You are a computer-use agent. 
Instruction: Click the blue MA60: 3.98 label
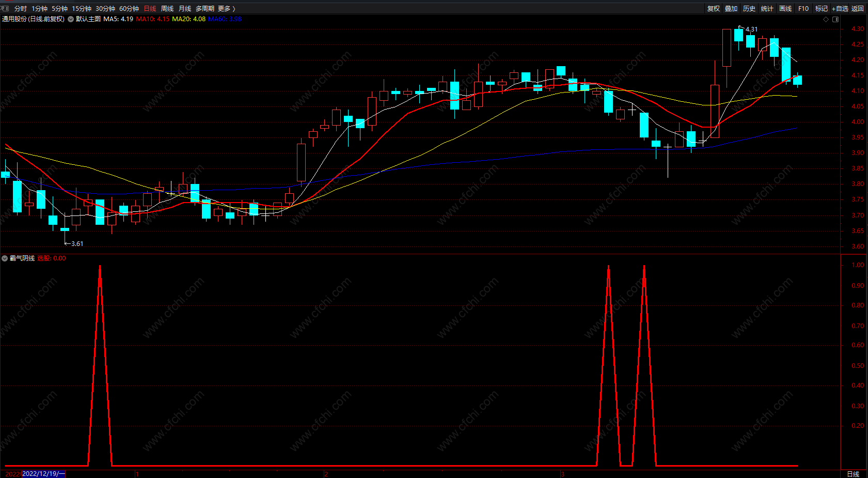click(225, 19)
